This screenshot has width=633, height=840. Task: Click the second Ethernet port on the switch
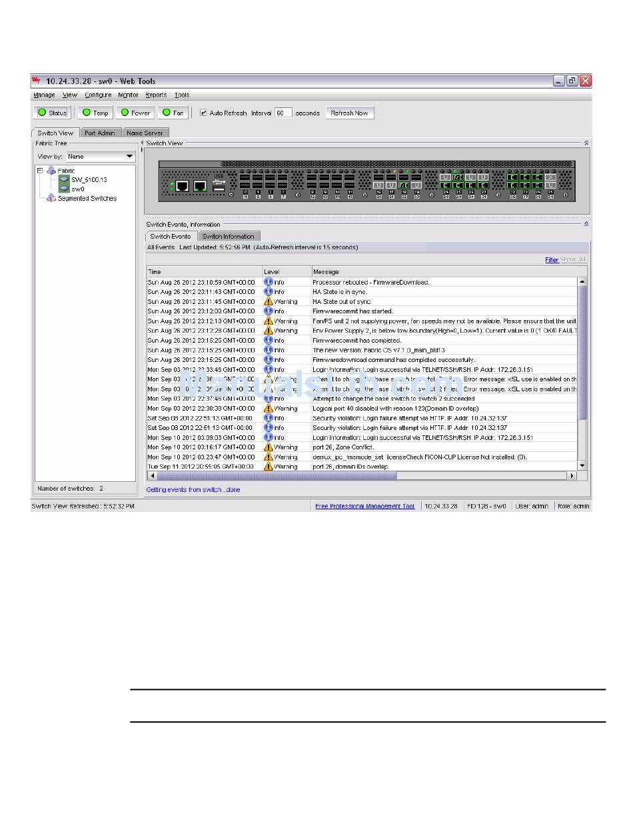tap(200, 186)
